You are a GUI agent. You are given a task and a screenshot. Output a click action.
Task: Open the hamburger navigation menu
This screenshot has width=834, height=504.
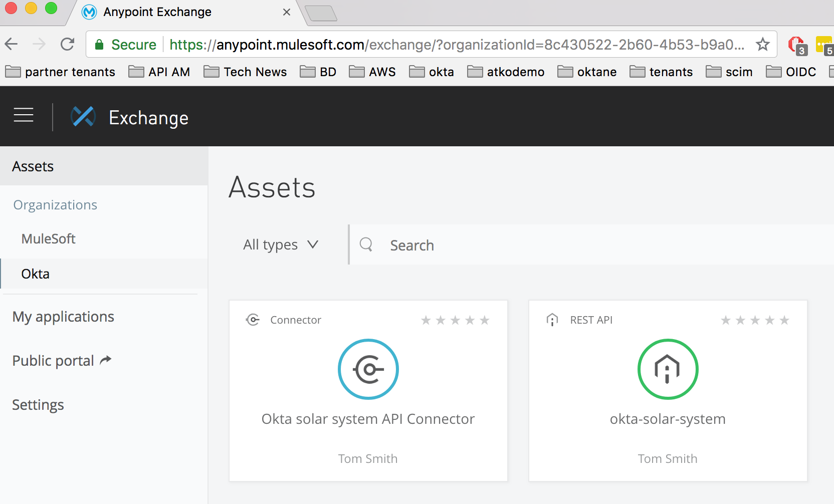tap(24, 116)
